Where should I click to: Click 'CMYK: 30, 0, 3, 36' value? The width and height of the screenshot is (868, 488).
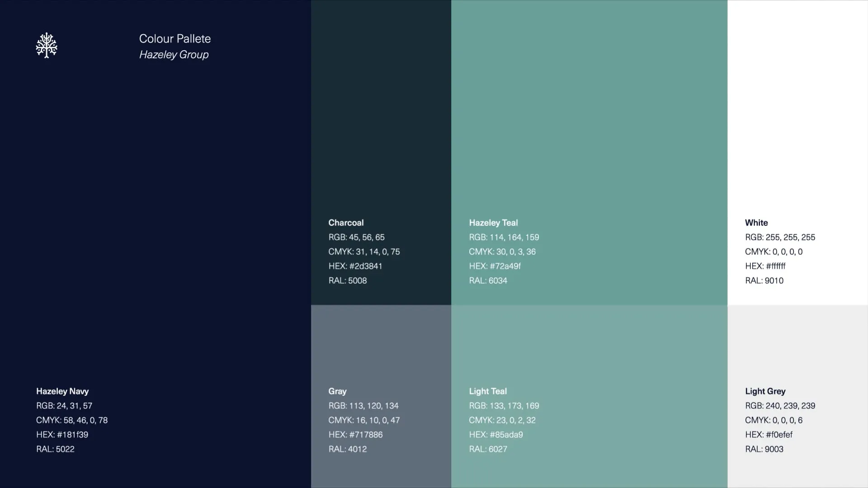click(x=502, y=252)
